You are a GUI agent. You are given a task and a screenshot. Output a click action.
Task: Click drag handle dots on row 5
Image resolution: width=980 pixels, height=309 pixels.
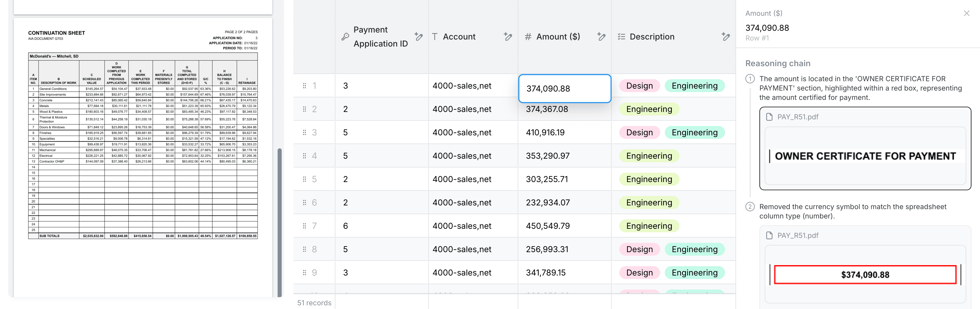click(304, 179)
